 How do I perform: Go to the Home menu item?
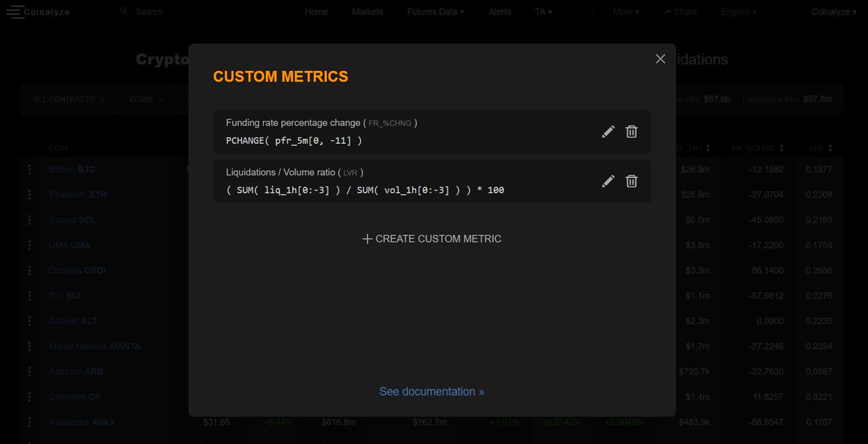point(316,12)
